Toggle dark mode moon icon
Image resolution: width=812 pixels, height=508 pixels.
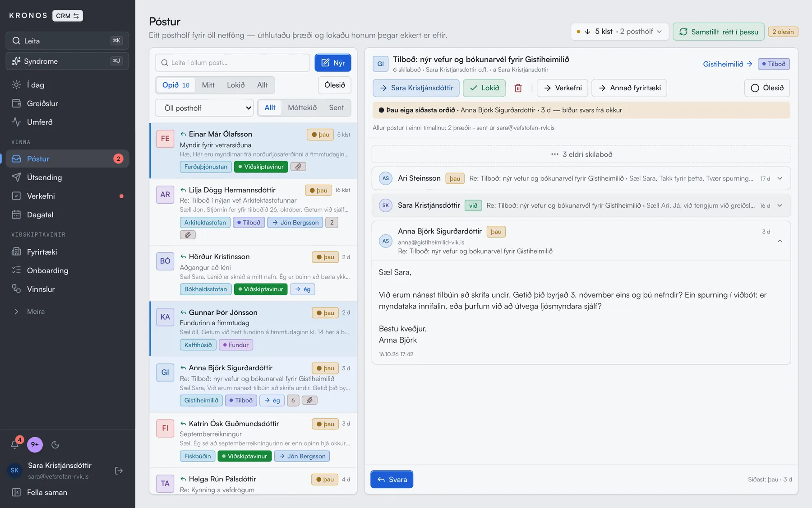click(x=55, y=445)
